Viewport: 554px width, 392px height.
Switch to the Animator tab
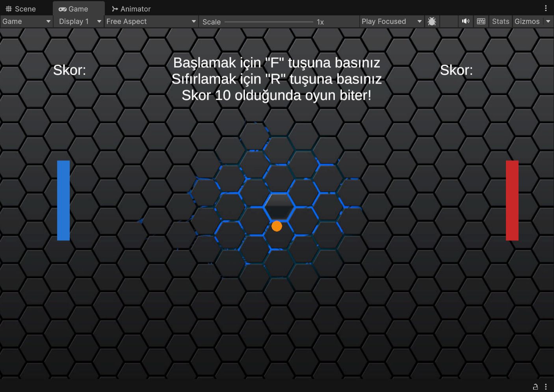point(131,9)
